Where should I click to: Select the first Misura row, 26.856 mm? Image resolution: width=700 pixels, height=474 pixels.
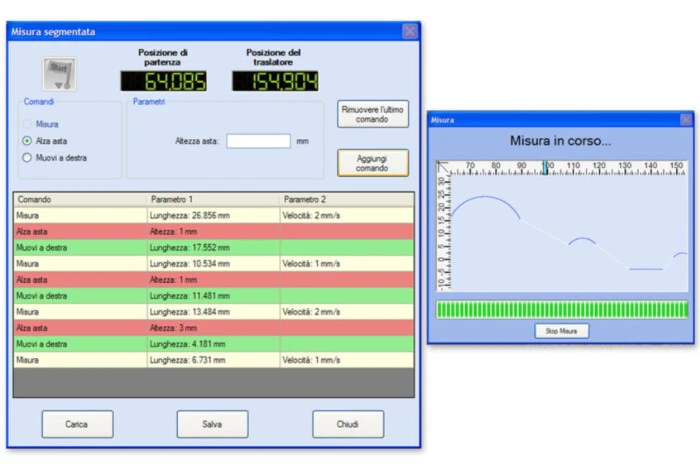(x=212, y=215)
